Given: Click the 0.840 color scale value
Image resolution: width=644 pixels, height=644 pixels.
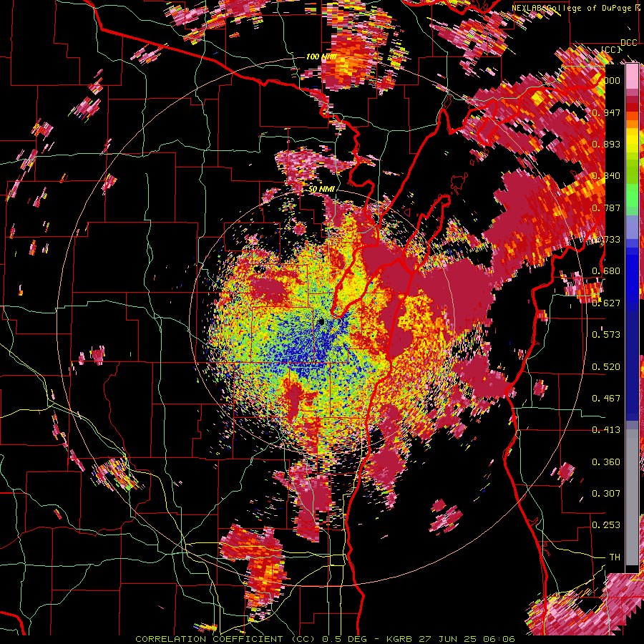Looking at the screenshot, I should [606, 175].
